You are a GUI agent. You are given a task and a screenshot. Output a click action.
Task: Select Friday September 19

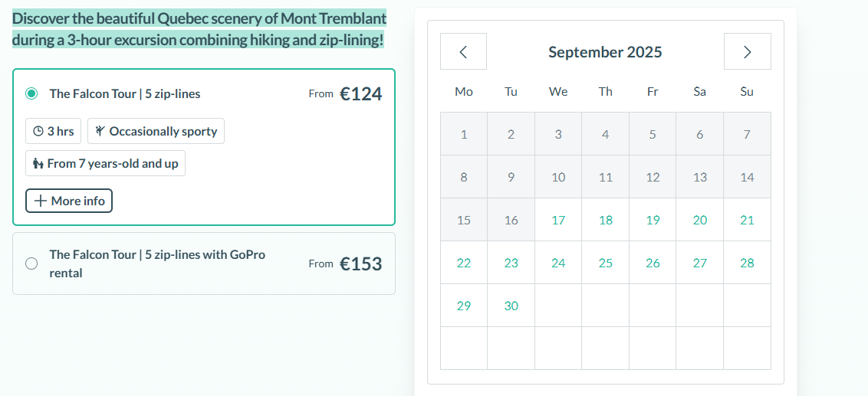(653, 220)
